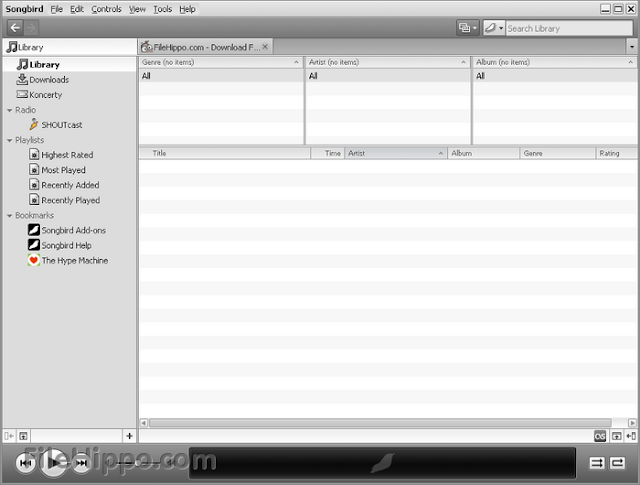Add a new playlist with plus button
This screenshot has width=640, height=485.
pos(129,436)
